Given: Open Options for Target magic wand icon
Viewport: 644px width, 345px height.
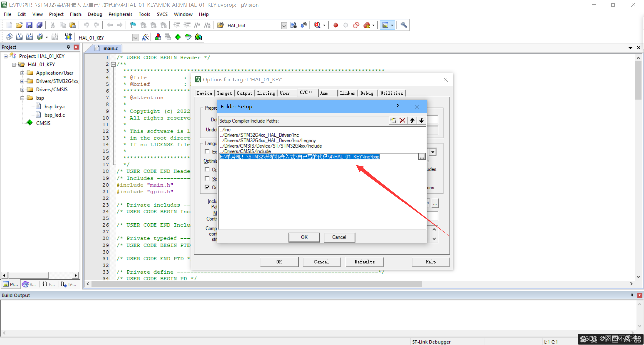Looking at the screenshot, I should 145,37.
